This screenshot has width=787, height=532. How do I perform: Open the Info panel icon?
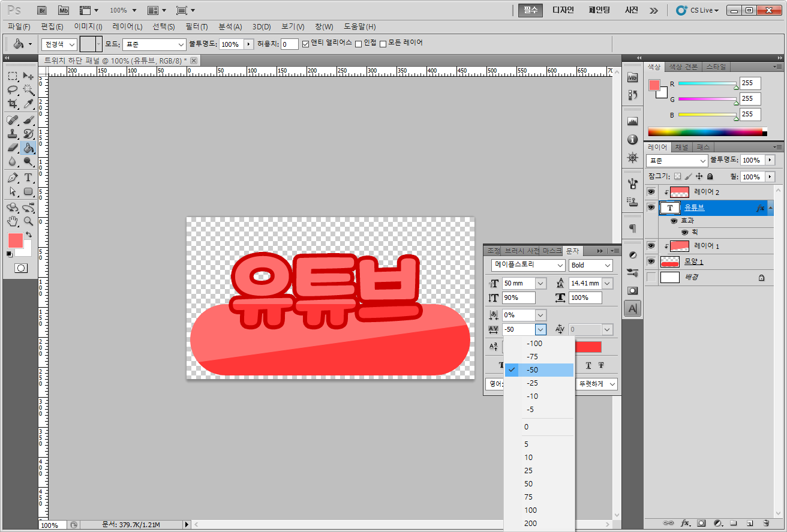pos(632,140)
